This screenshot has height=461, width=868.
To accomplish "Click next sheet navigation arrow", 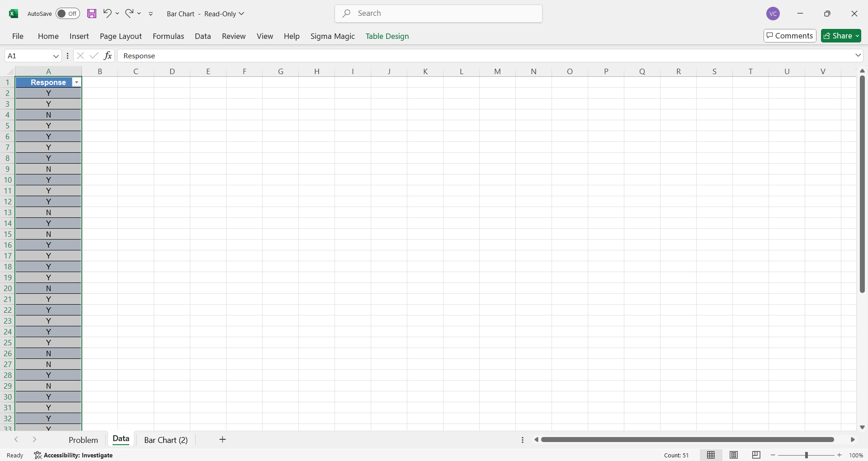I will 34,440.
